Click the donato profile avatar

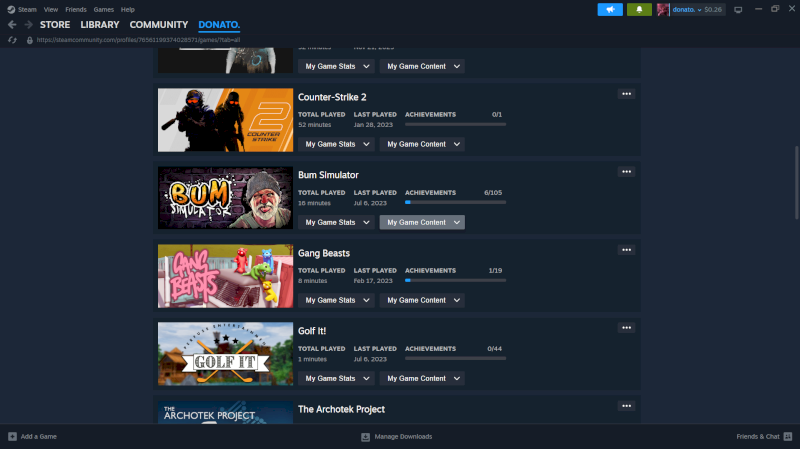click(x=663, y=9)
